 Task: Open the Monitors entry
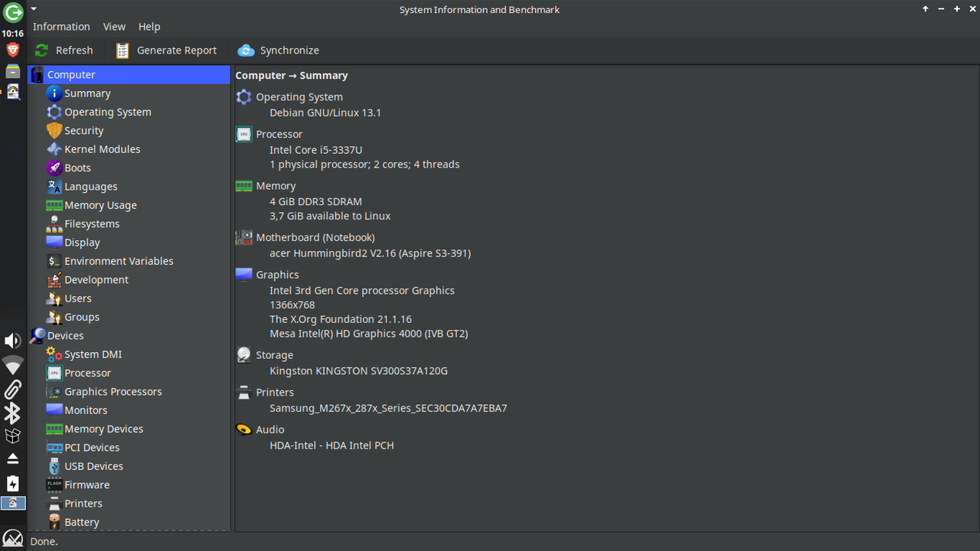click(x=86, y=410)
